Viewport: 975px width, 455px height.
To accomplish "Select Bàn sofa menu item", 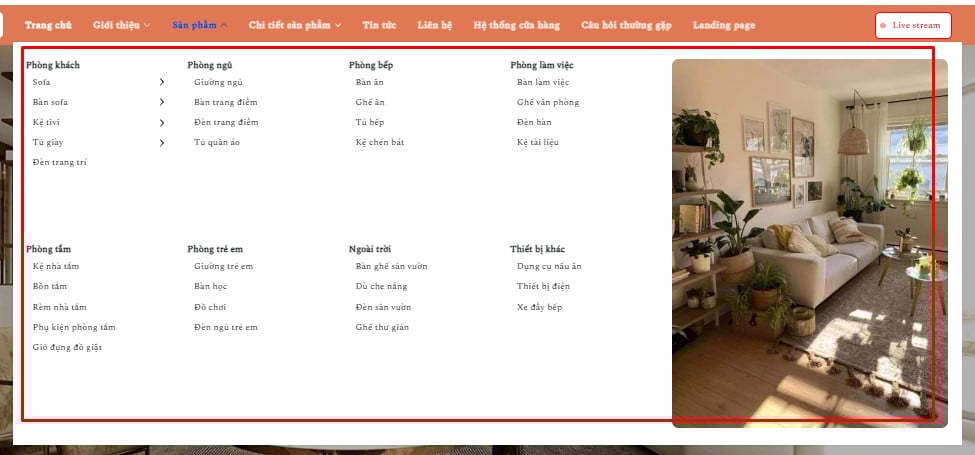I will pos(50,102).
